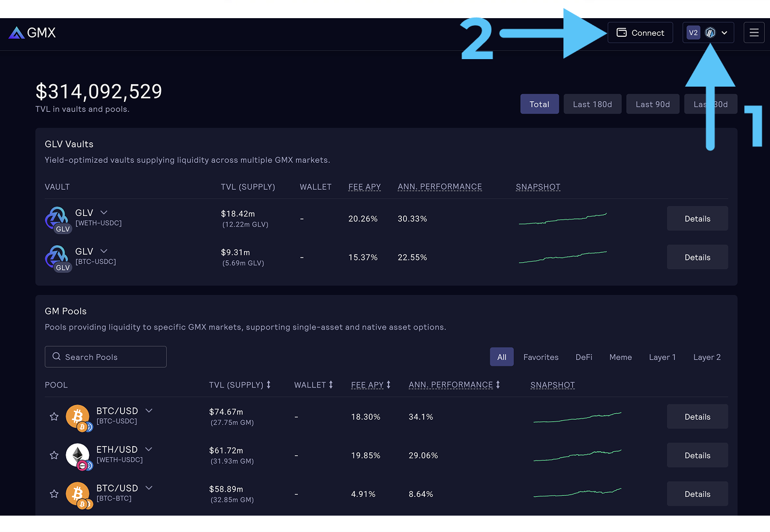Image resolution: width=770 pixels, height=532 pixels.
Task: Switch to the Last 90d tab
Action: (x=652, y=104)
